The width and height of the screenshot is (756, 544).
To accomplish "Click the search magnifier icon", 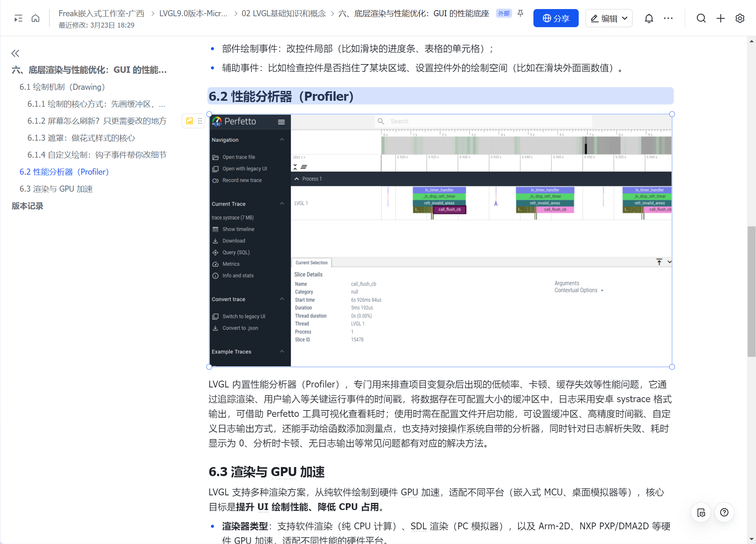I will [701, 18].
